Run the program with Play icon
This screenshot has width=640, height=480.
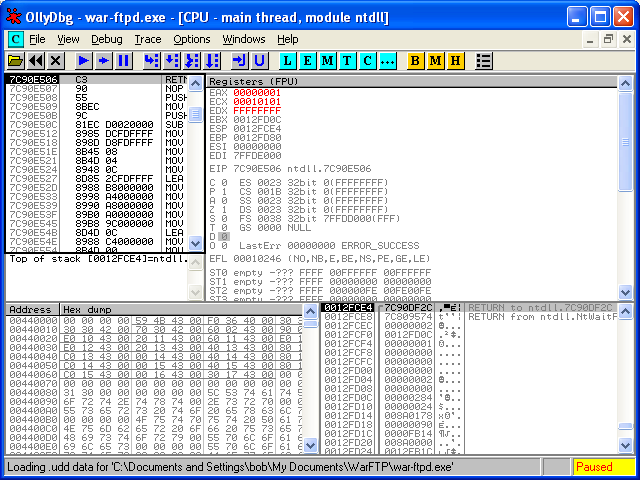point(84,61)
